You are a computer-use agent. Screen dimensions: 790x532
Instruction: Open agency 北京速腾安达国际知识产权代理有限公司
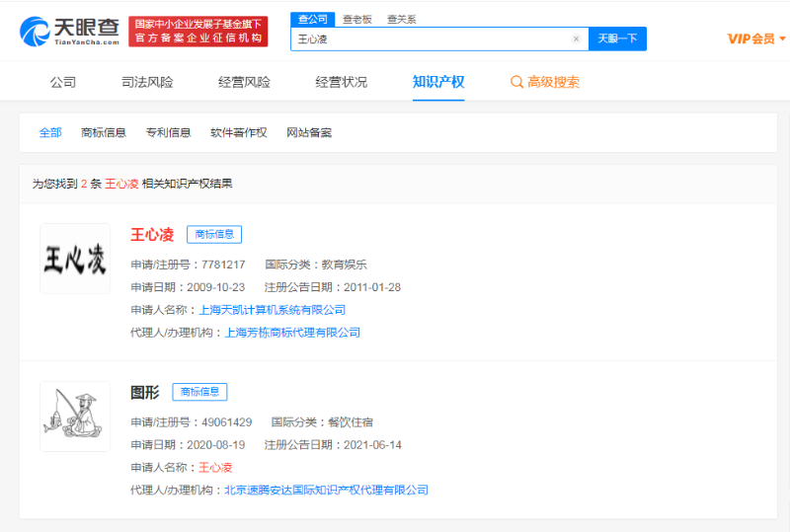click(x=326, y=490)
